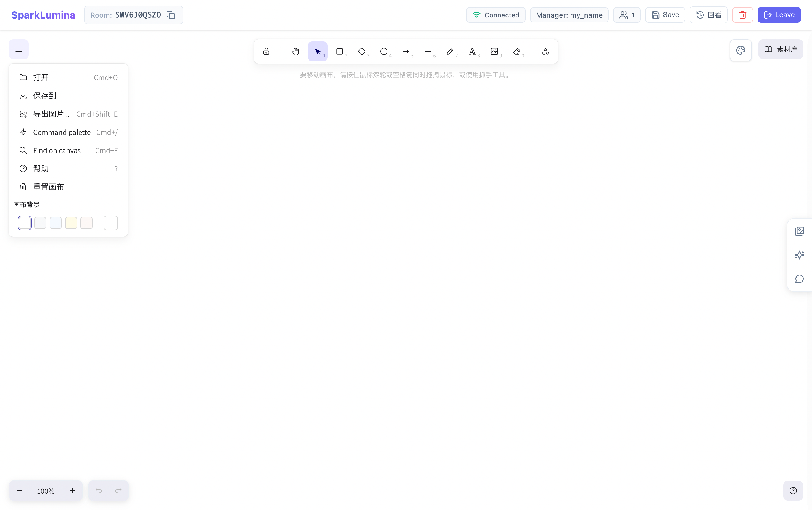Select the Arrow tool

406,51
